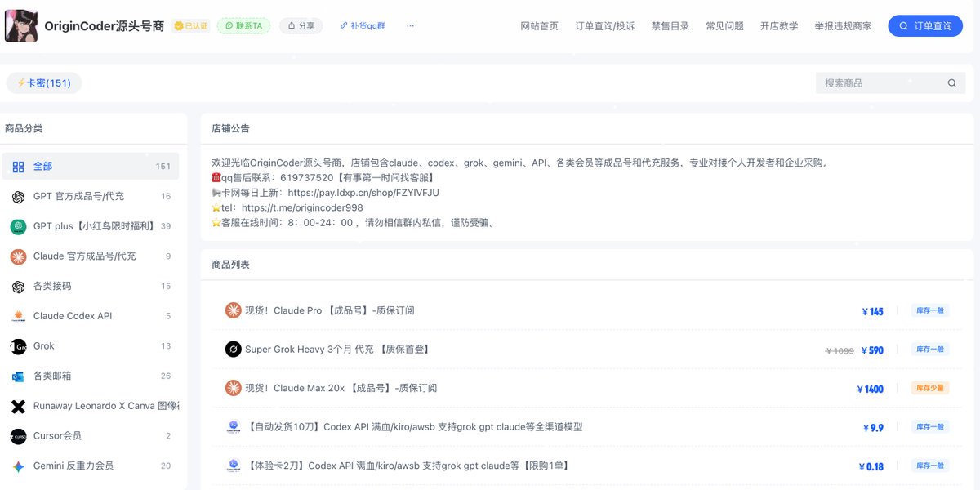Click OriginCoder源头号商 shop name
Screen dimensions: 980x490
pyautogui.click(x=104, y=26)
